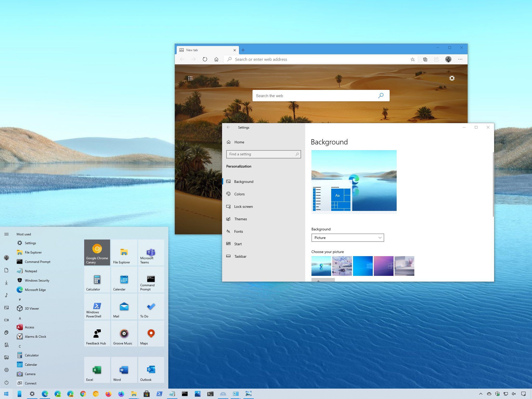Add the page to favorites via star icon
The width and height of the screenshot is (532, 399).
[413, 59]
